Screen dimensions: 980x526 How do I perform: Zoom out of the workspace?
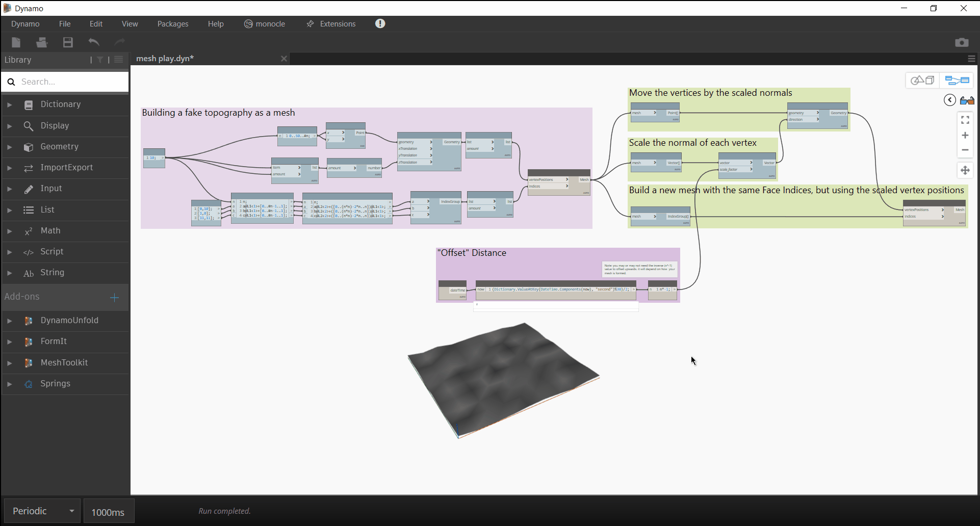965,150
